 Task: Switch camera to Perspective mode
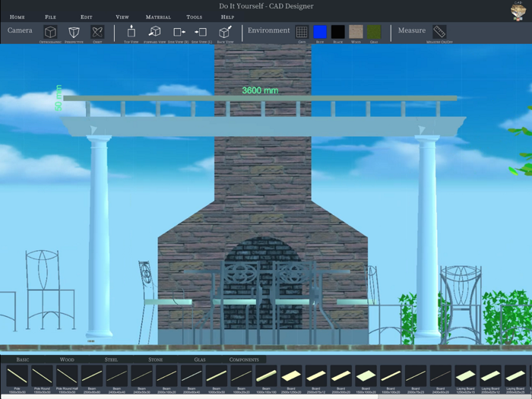(74, 33)
